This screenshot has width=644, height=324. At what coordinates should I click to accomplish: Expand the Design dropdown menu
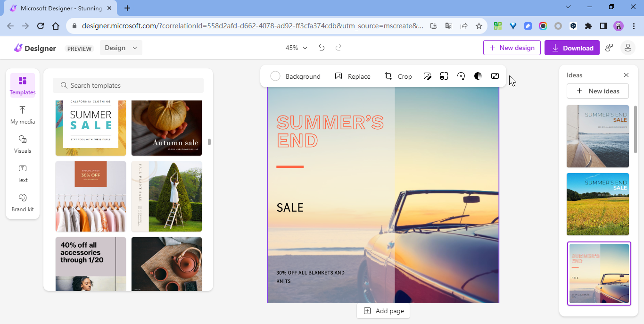click(121, 48)
